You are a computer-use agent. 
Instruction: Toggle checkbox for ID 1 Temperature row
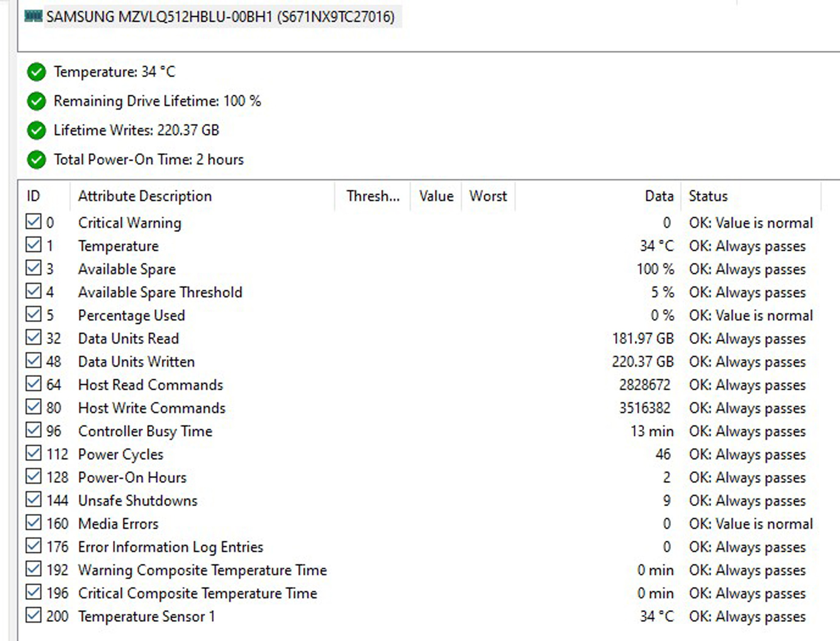click(x=33, y=245)
